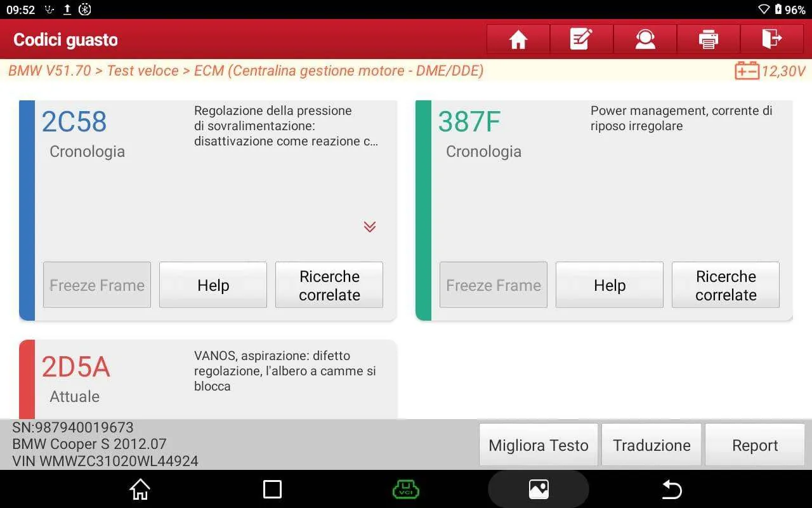
Task: Tap the battery 96% status indicator
Action: click(790, 10)
